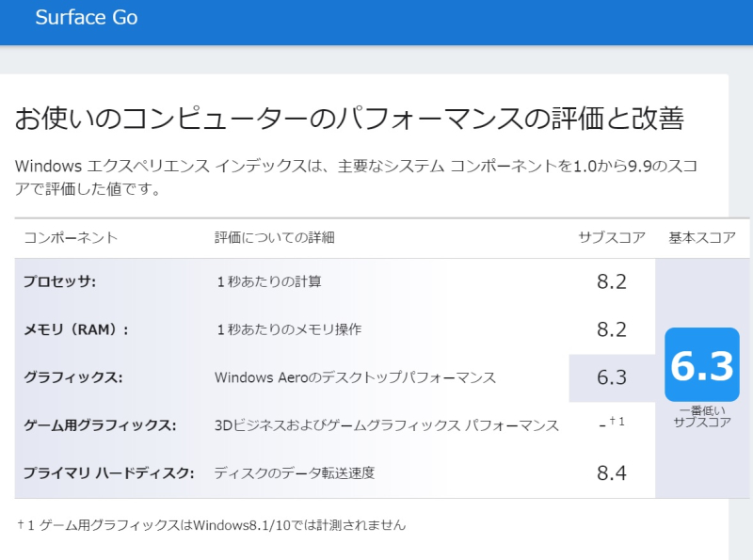Viewport: 753px width, 560px height.
Task: Click the 基本スコア column header
Action: [702, 238]
